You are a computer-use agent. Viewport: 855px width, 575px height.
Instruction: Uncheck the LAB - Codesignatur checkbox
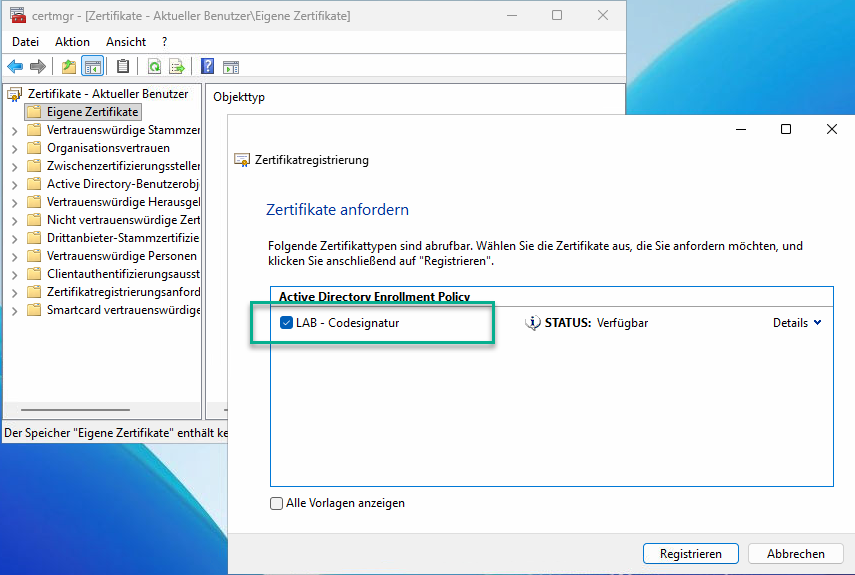pyautogui.click(x=286, y=323)
